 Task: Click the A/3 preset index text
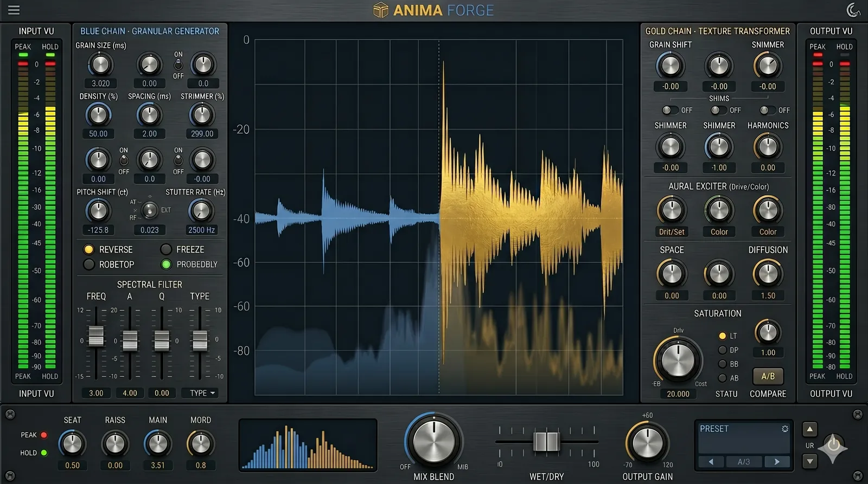[744, 462]
